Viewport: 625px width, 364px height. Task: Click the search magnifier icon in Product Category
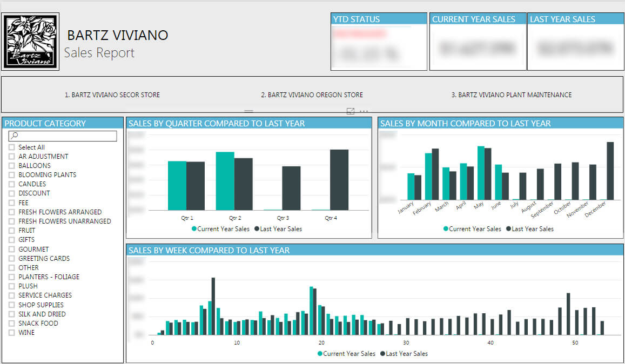15,136
